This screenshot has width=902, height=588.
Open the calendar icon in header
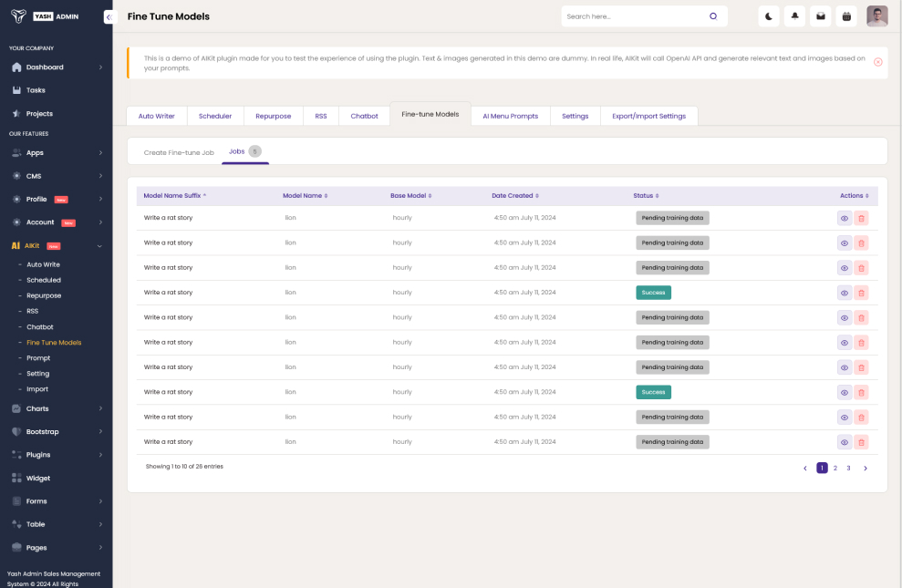pos(846,16)
